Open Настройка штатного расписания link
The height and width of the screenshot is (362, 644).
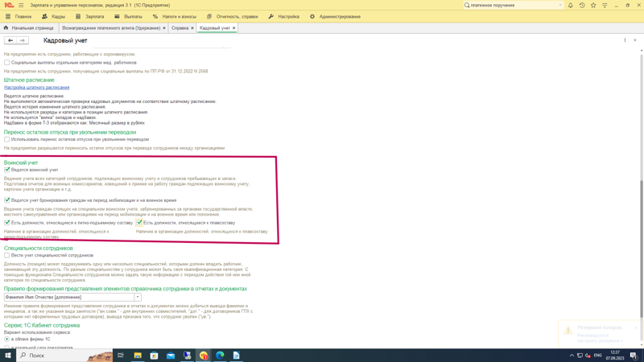pos(36,88)
